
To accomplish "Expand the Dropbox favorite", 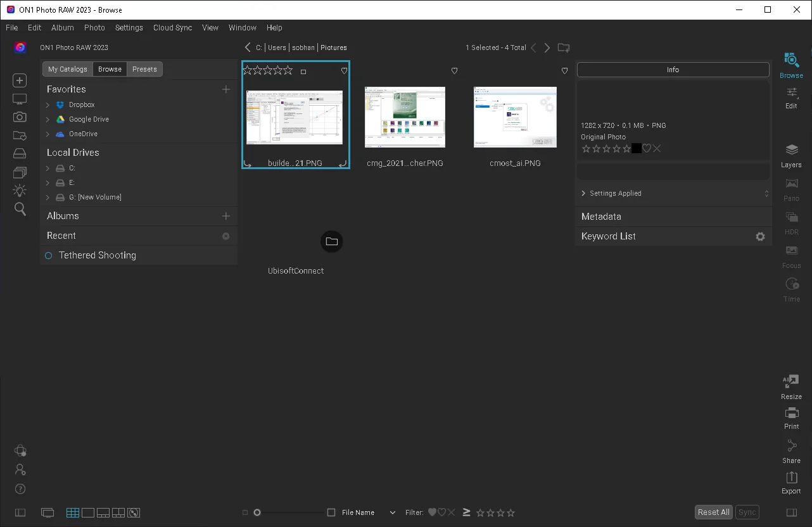I will 48,105.
